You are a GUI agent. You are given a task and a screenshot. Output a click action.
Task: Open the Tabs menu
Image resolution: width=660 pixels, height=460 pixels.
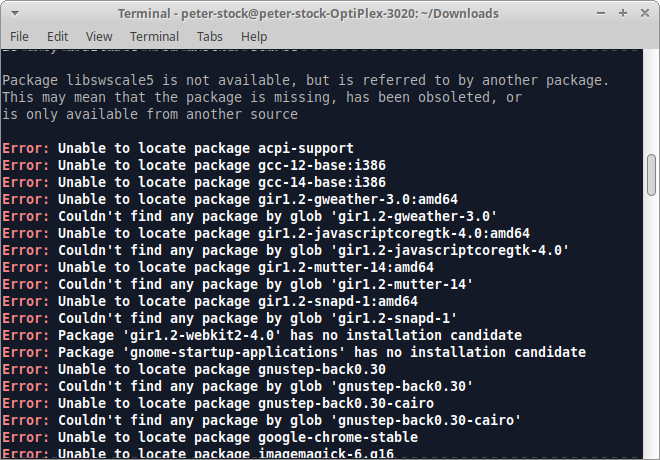pyautogui.click(x=210, y=37)
